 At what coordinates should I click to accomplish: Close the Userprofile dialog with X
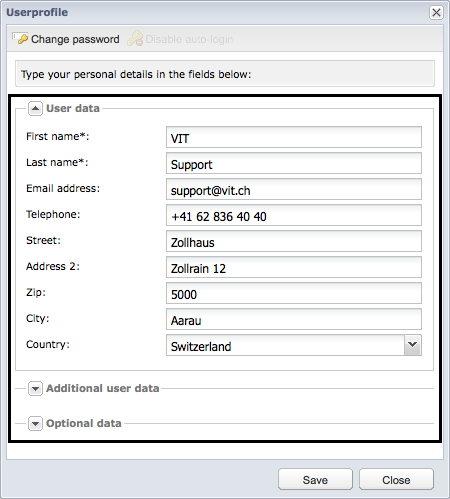[x=436, y=13]
